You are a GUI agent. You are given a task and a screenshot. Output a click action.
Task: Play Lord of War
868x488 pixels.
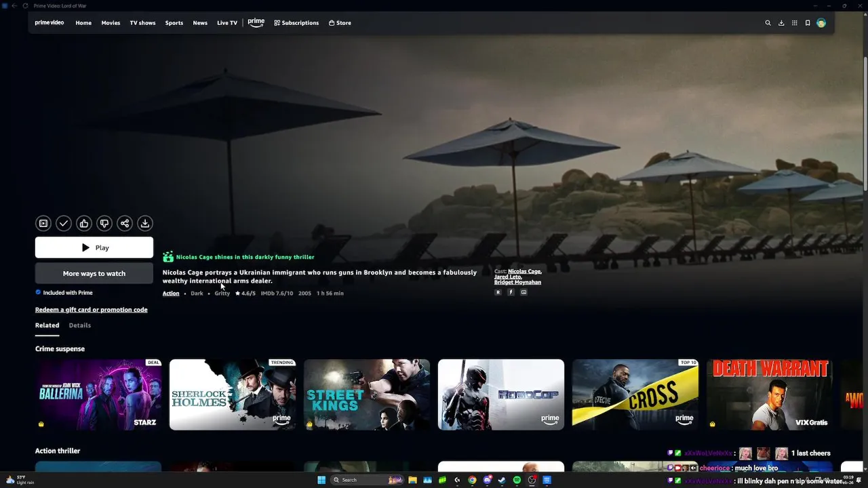pyautogui.click(x=94, y=247)
